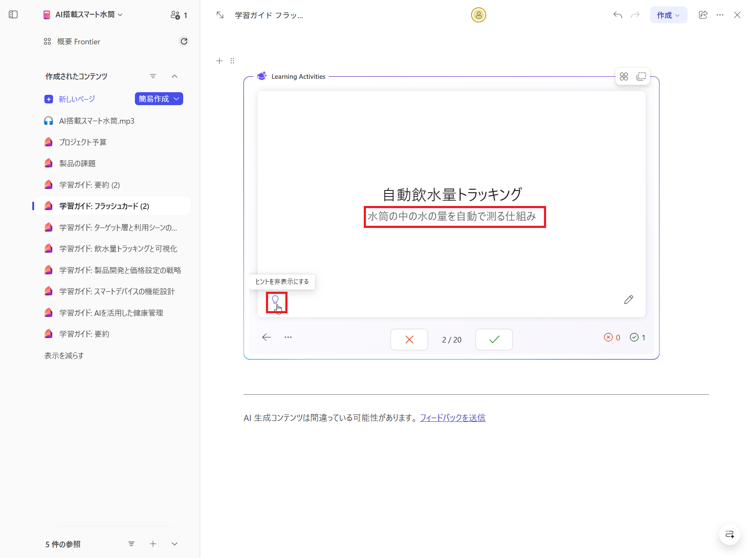Enter focus mode on the Learning Activities card
Viewport: 756px width, 558px height.
click(641, 76)
